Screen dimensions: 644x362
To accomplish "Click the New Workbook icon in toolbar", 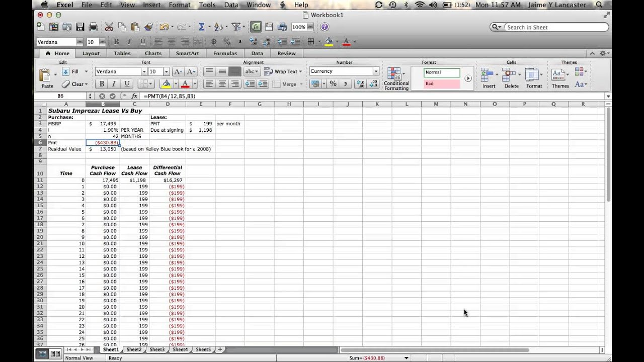I will (x=41, y=27).
